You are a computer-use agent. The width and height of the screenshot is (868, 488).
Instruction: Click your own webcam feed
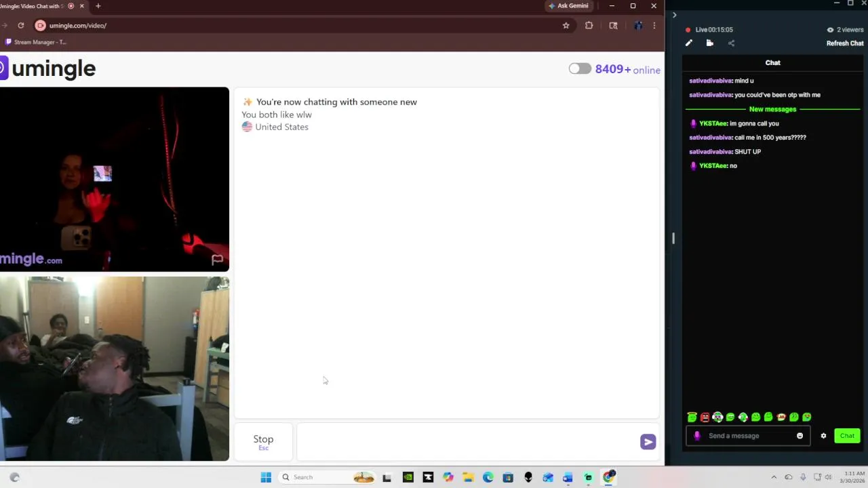pos(115,369)
